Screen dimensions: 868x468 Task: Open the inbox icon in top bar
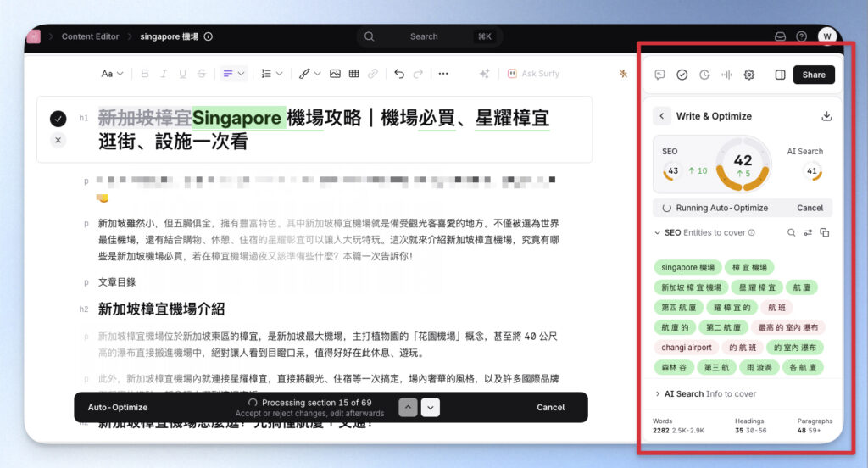[780, 36]
